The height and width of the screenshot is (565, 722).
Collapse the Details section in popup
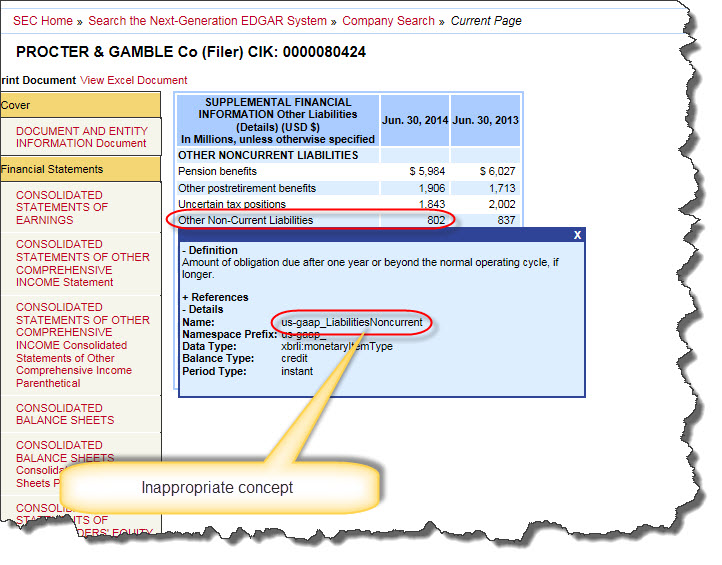tap(203, 309)
